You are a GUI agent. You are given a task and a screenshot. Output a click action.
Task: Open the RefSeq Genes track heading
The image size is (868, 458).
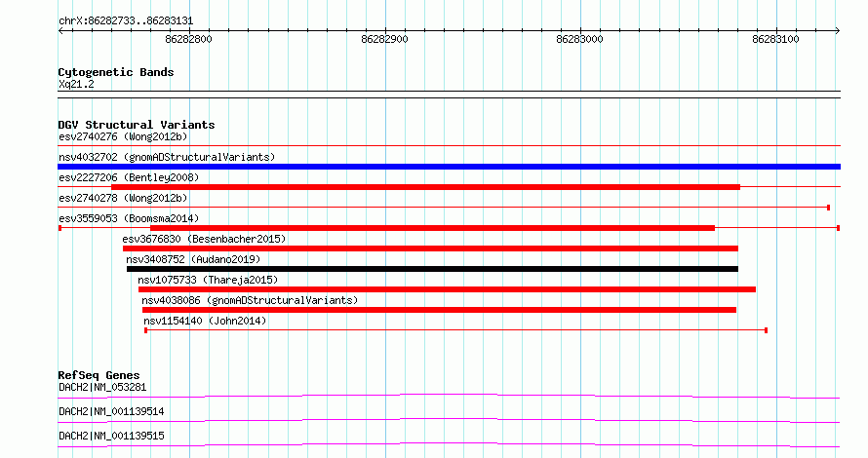[x=99, y=375]
